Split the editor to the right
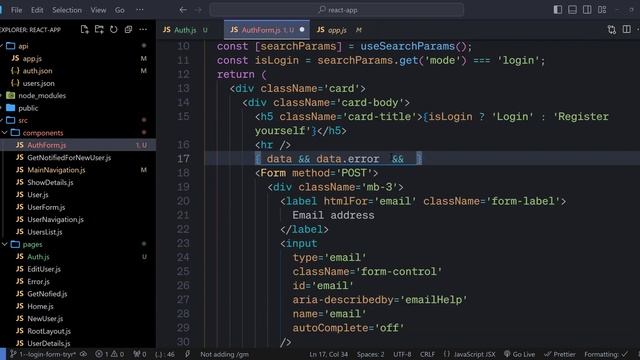Viewport: 640px width, 360px height. pos(627,29)
